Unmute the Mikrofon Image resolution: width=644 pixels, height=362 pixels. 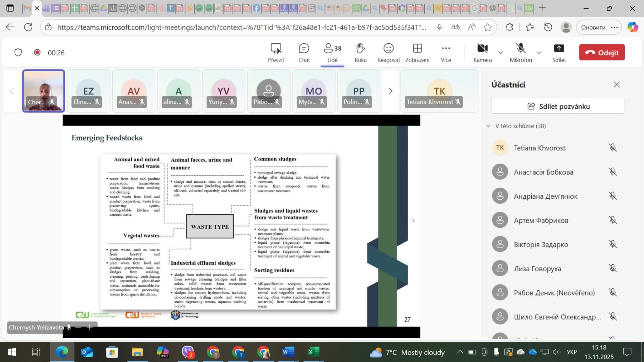pyautogui.click(x=520, y=52)
